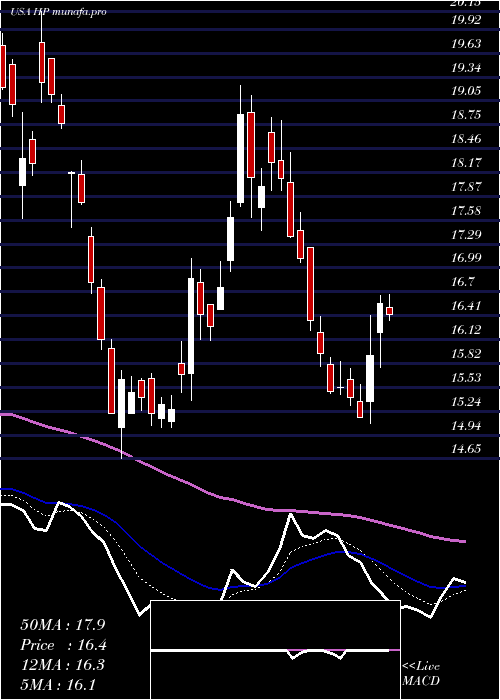The image size is (500, 700).
Task: Click the '5MA : 16.1' legend entry
Action: point(58,685)
